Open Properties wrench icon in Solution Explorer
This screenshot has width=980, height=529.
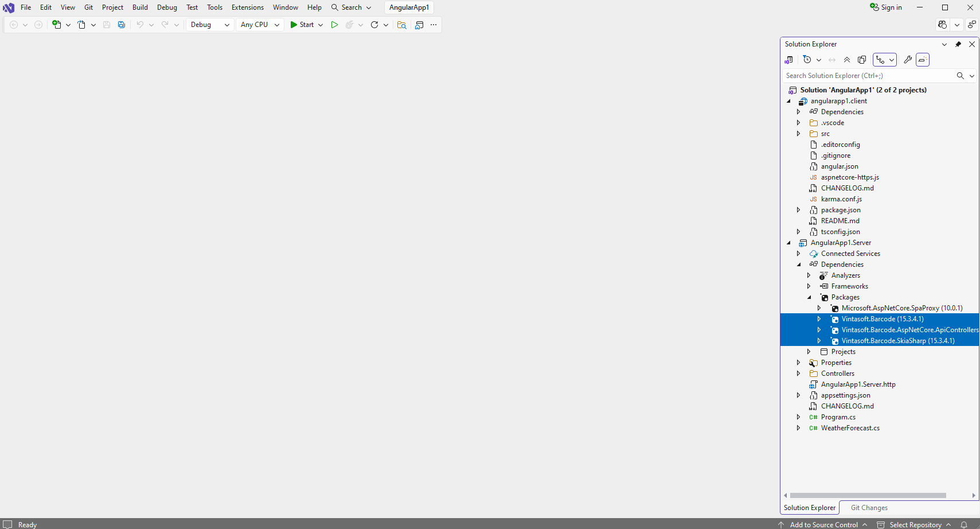pyautogui.click(x=908, y=60)
